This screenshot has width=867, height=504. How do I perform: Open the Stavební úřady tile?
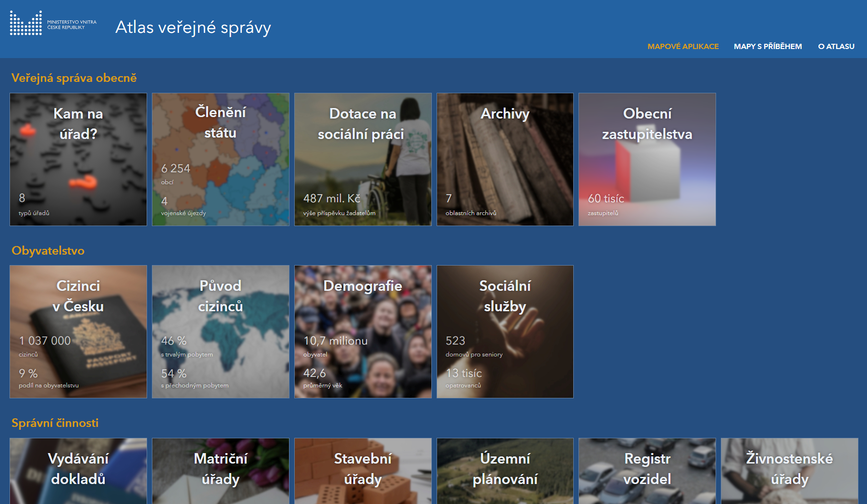363,470
